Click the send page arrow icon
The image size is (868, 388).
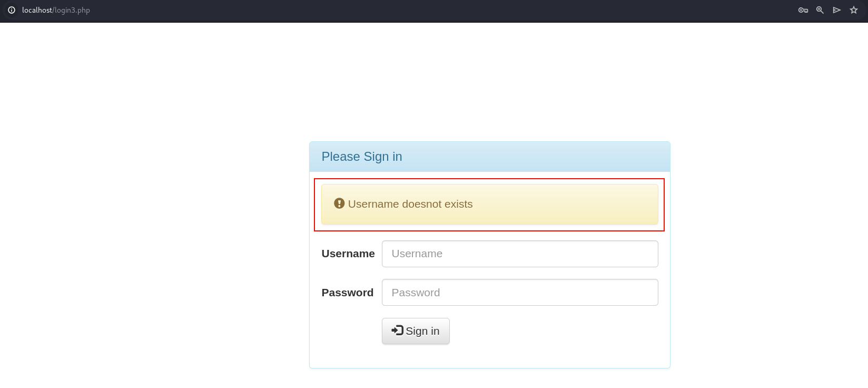click(x=837, y=10)
